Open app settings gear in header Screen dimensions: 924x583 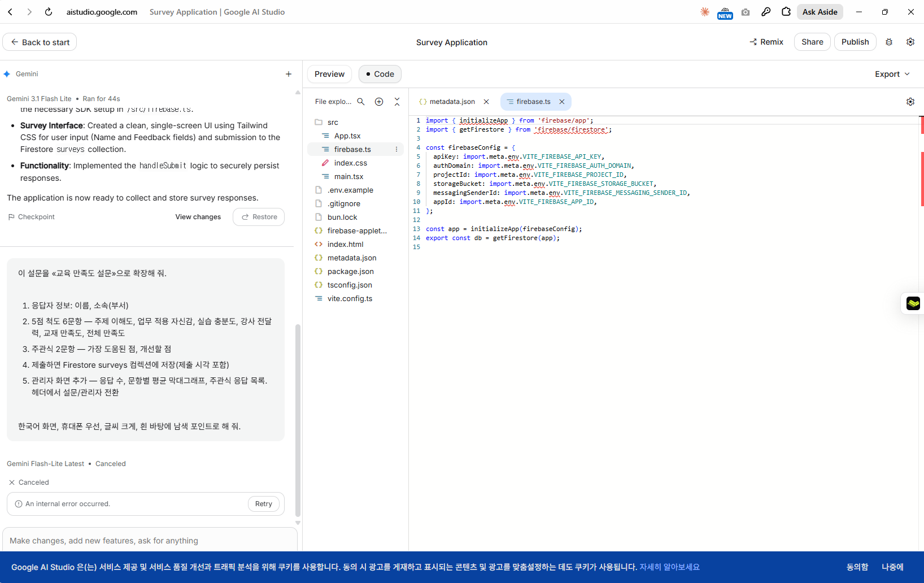click(x=910, y=42)
